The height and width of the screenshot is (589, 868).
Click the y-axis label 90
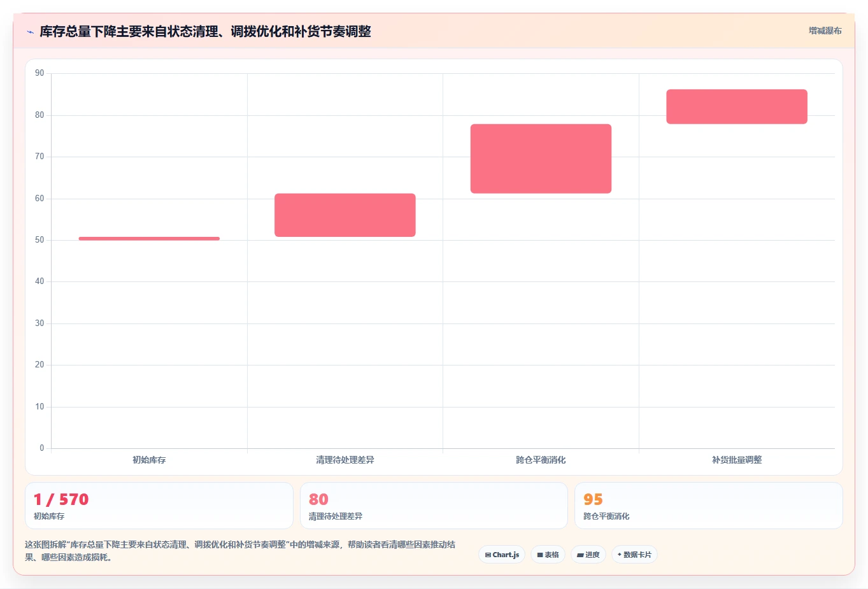[x=39, y=73]
